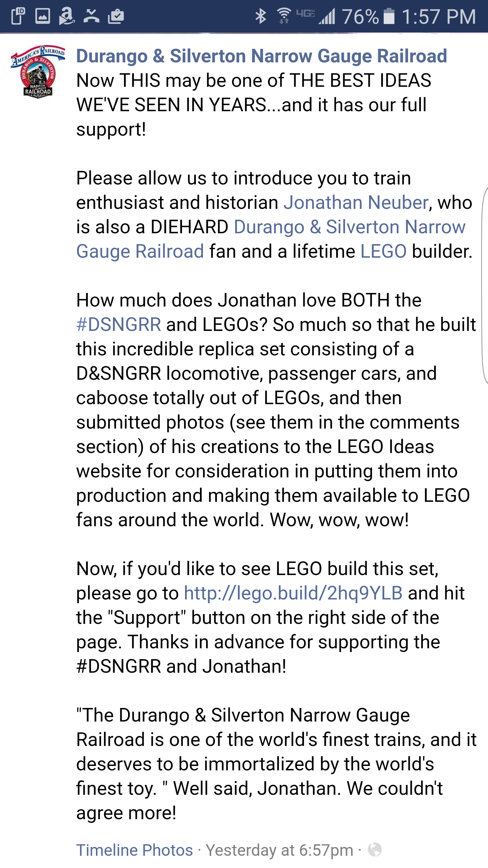
Task: Tap the briefcase checkmark notification icon
Action: click(116, 16)
